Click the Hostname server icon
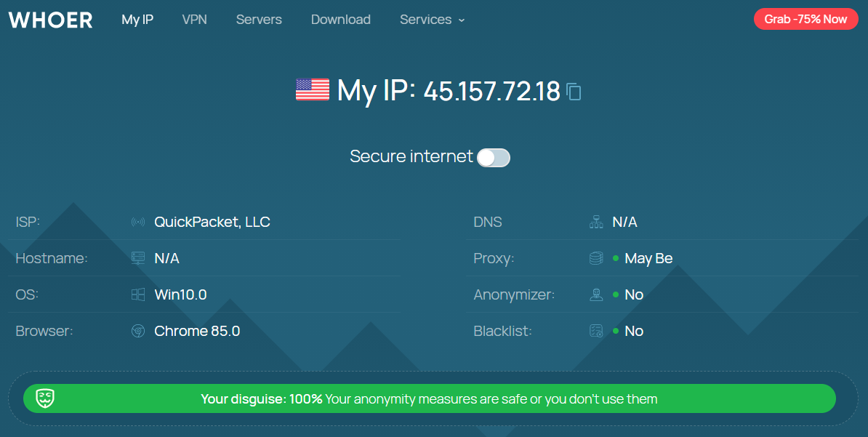868x437 pixels. pos(138,258)
